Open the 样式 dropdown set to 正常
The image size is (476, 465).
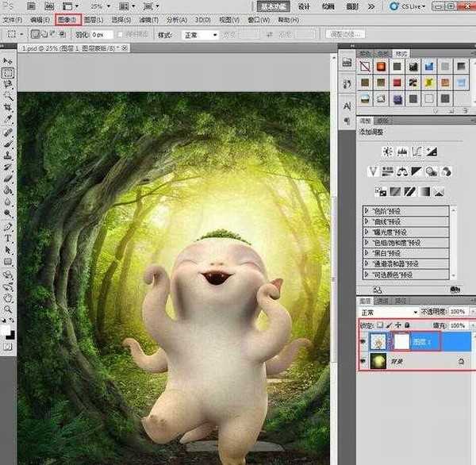(200, 35)
